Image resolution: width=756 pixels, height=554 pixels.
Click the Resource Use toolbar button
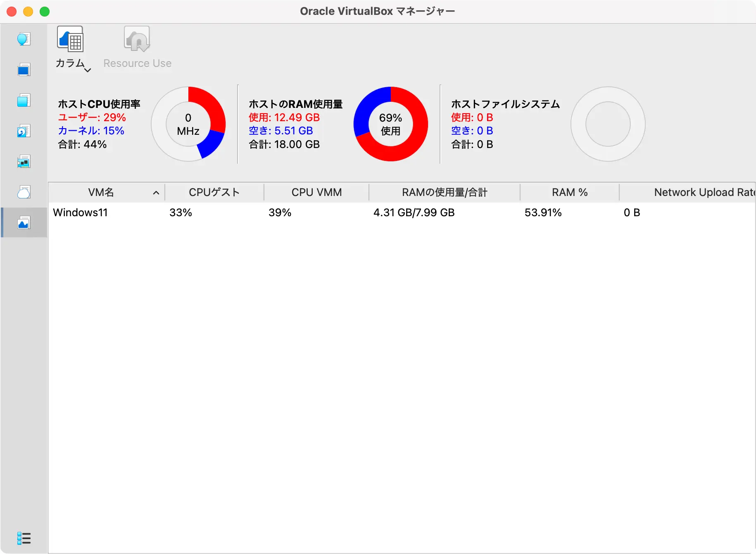[137, 48]
